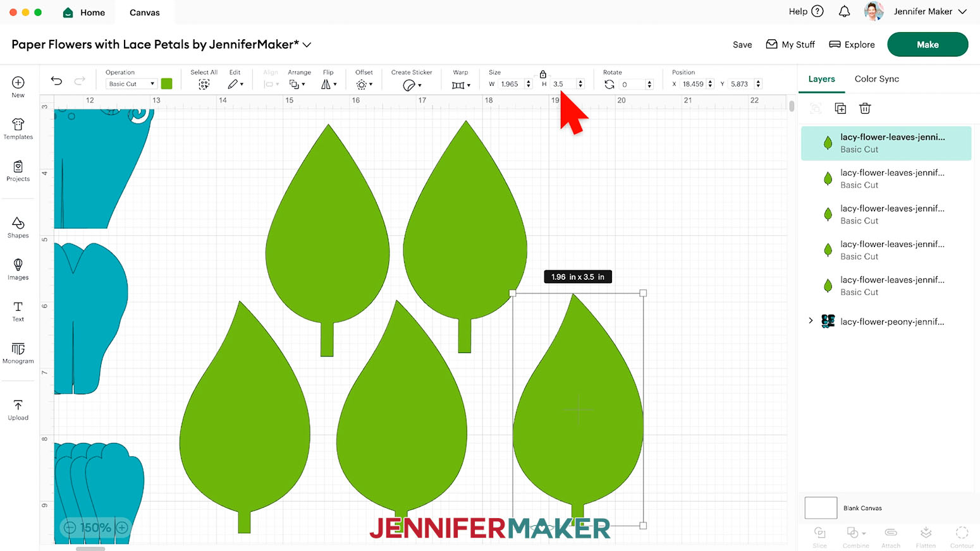Switch to the Color Sync tab
Viewport: 980px width, 551px height.
coord(876,79)
